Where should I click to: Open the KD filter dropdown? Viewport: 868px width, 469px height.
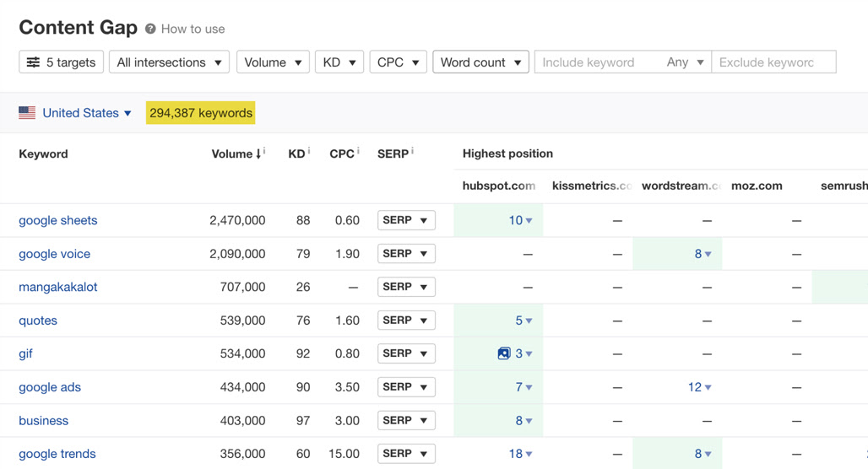click(339, 62)
